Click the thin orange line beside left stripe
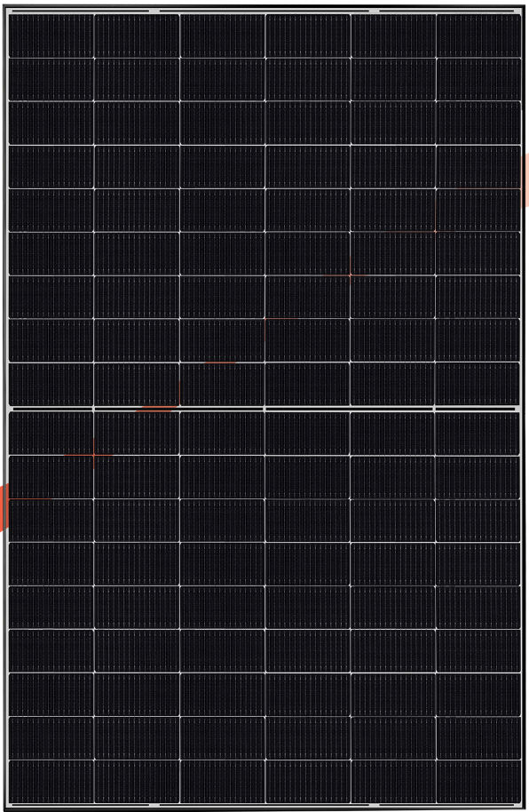The image size is (529, 812). coord(29,498)
